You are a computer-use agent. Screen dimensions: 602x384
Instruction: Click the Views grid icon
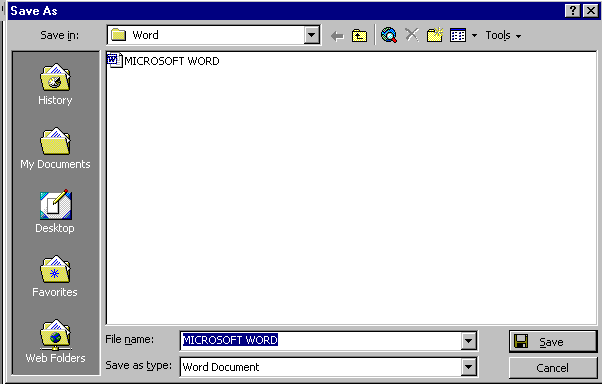[x=458, y=36]
